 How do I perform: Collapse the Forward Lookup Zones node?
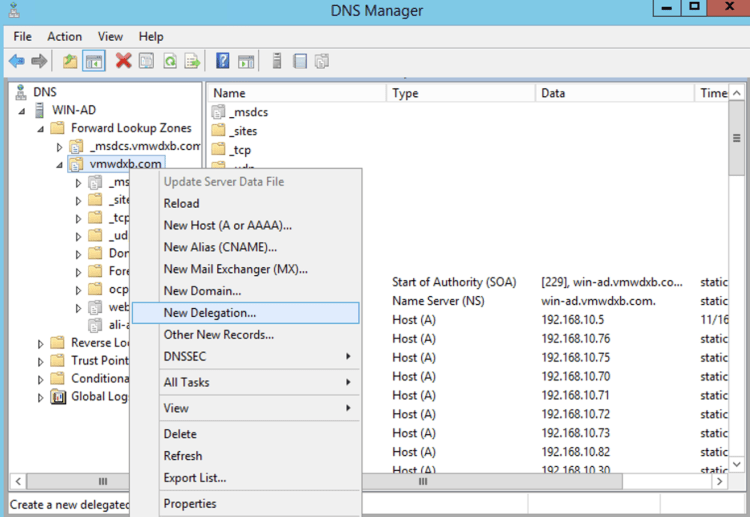(x=41, y=128)
